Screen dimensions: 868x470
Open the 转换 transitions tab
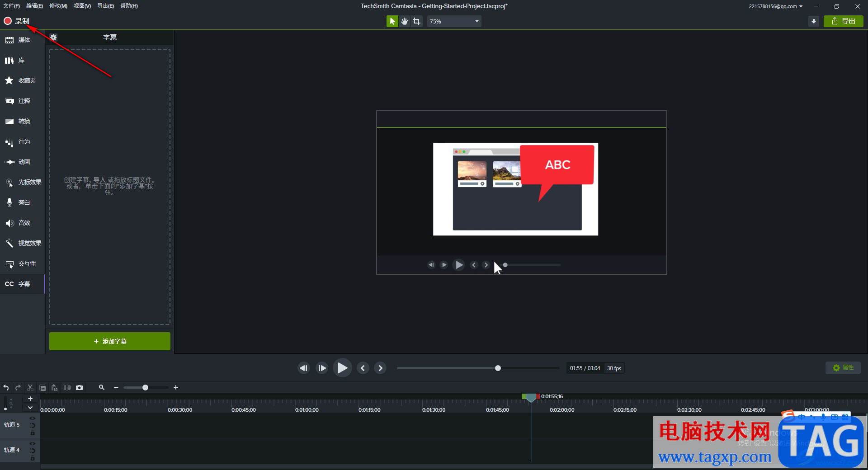[23, 122]
